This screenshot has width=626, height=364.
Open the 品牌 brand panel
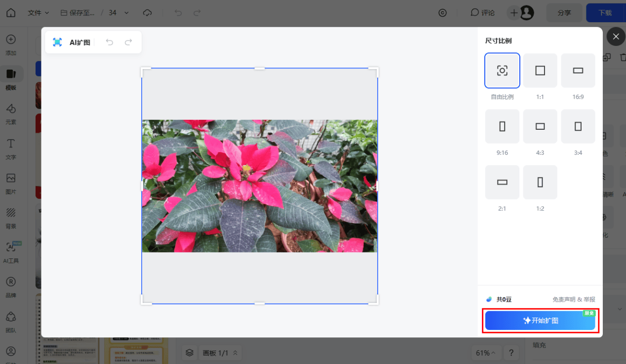click(x=11, y=287)
